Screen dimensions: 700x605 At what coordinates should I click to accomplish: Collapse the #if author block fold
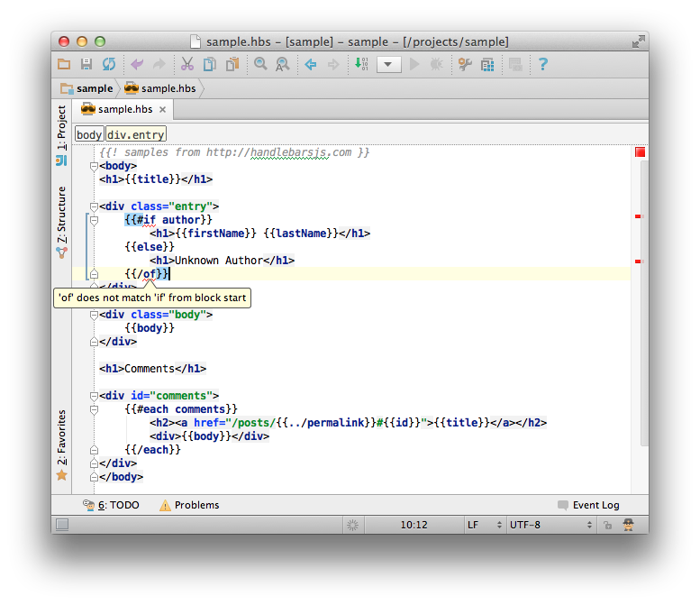(94, 220)
